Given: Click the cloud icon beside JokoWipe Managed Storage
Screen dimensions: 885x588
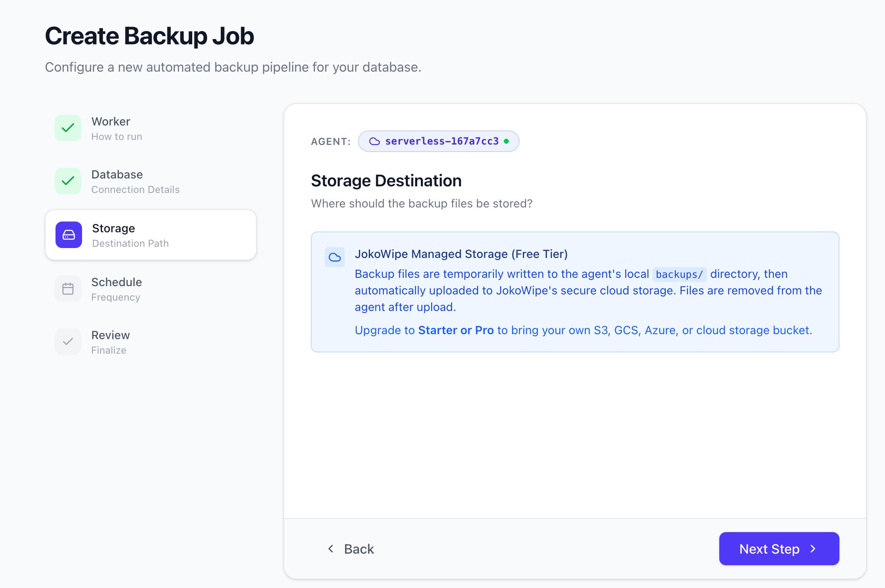Looking at the screenshot, I should [x=335, y=257].
